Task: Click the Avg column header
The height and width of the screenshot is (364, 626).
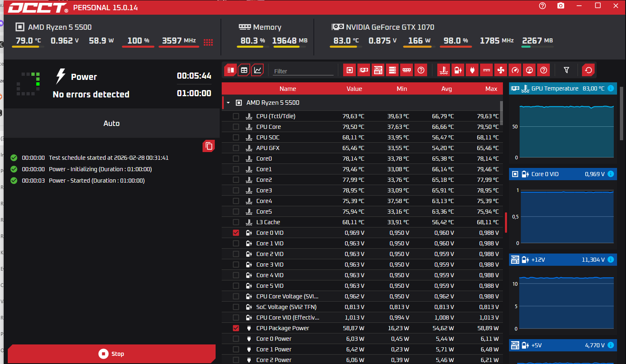Action: pos(446,89)
